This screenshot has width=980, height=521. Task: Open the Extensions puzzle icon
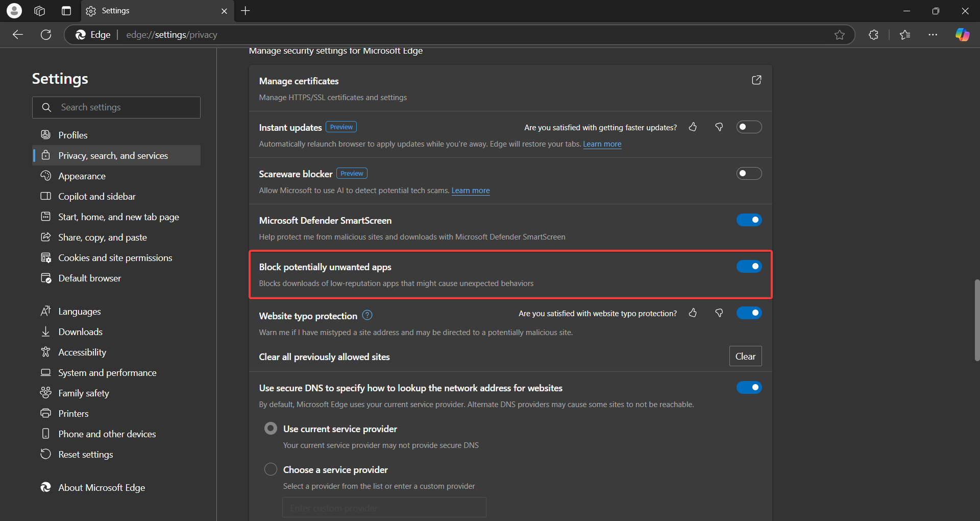(x=873, y=35)
